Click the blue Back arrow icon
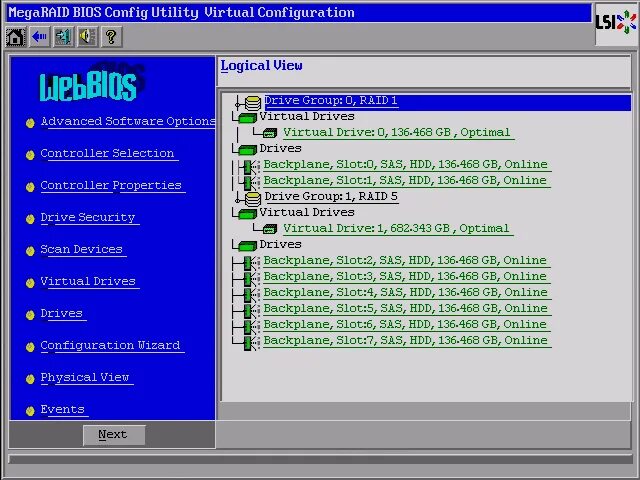The height and width of the screenshot is (480, 640). click(x=40, y=37)
